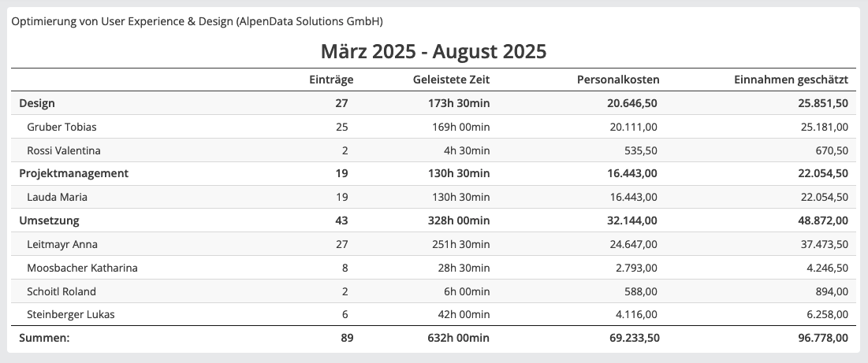
Task: Click the Umsetzung group heading
Action: [49, 220]
